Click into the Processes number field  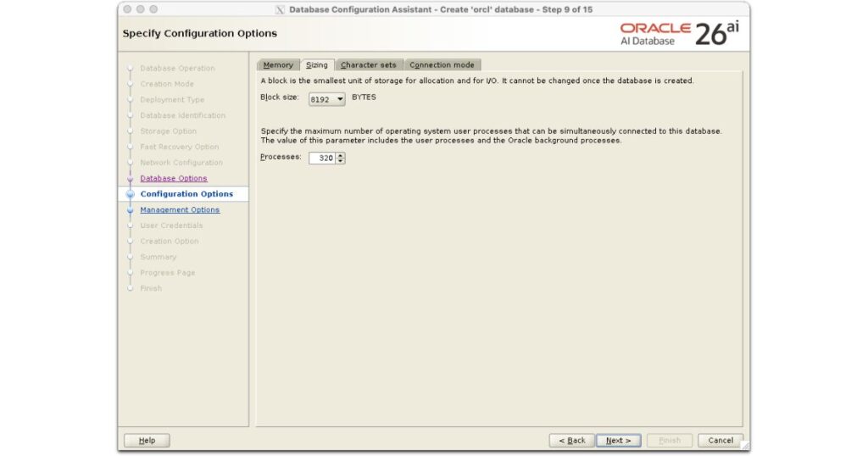point(322,158)
